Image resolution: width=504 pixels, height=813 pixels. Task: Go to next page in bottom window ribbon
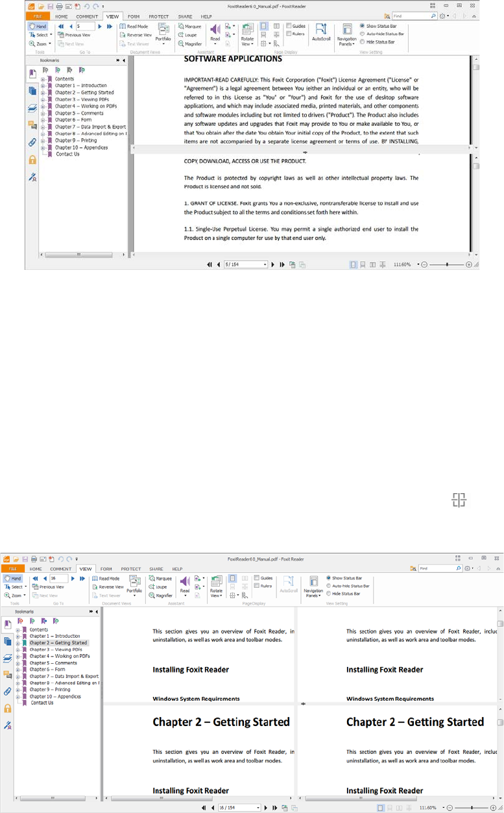(73, 577)
